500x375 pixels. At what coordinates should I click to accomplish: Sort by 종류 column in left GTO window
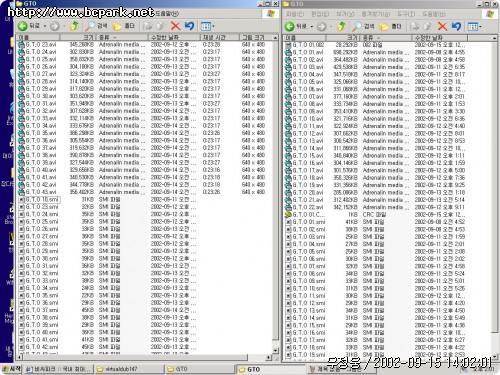122,37
